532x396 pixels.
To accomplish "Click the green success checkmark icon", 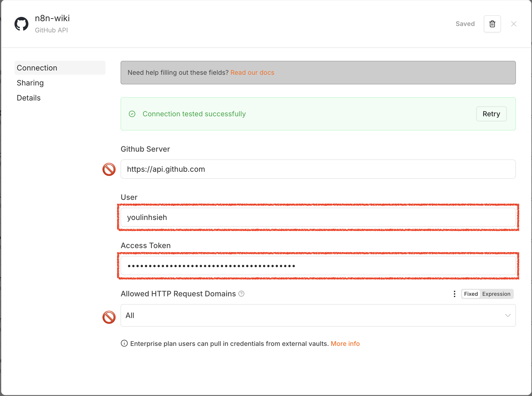I will click(x=132, y=114).
